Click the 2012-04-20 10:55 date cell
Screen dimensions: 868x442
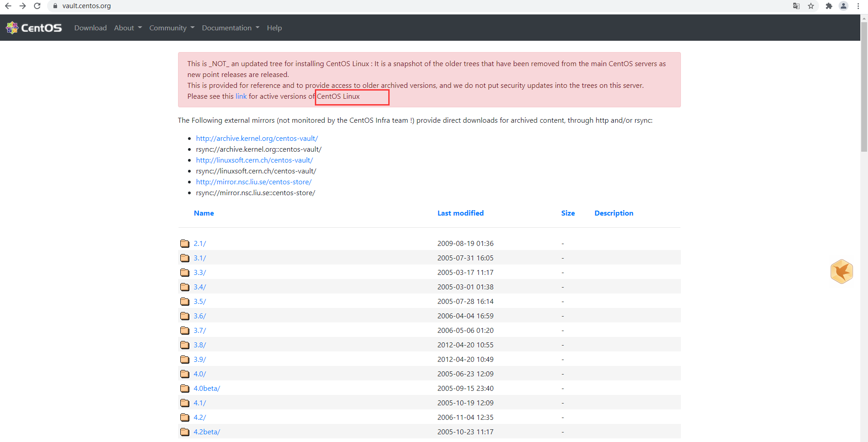[x=465, y=345]
